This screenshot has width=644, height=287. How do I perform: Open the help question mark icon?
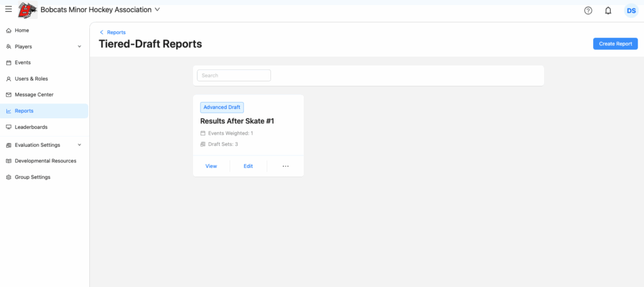[588, 11]
